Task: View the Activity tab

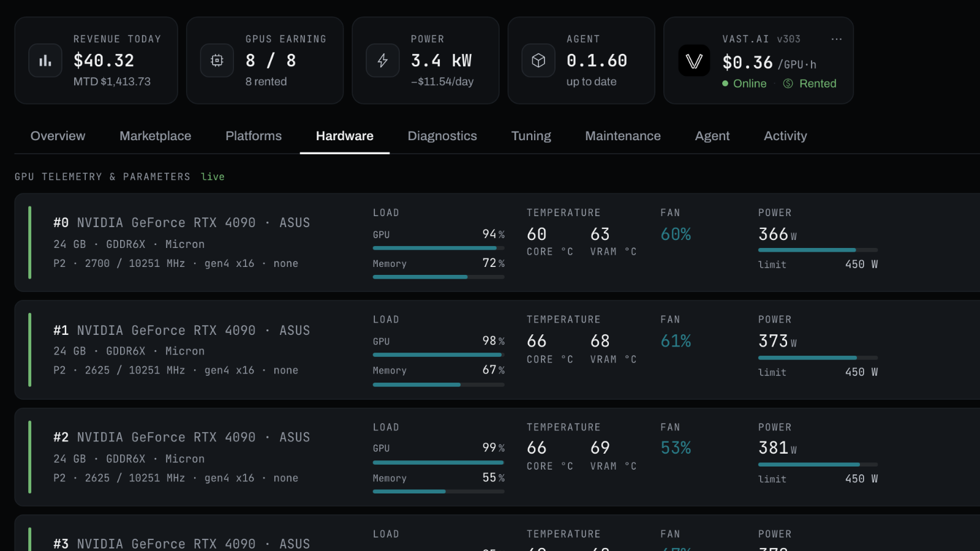Action: [x=785, y=136]
